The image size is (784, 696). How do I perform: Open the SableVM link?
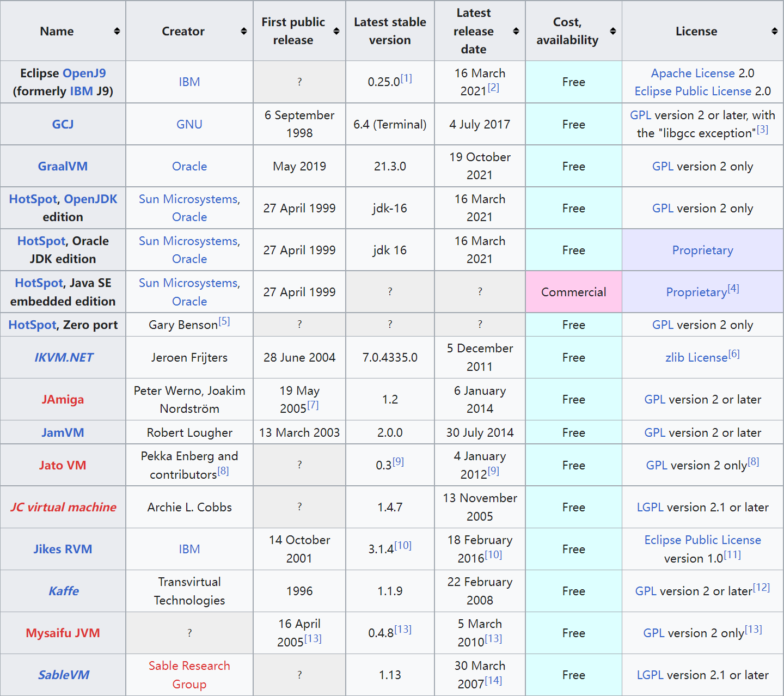click(63, 675)
